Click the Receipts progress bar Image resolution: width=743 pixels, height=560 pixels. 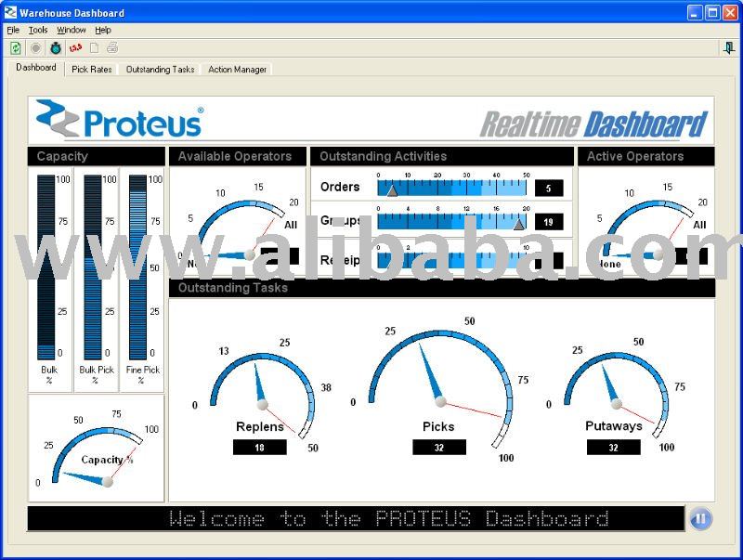pyautogui.click(x=451, y=260)
